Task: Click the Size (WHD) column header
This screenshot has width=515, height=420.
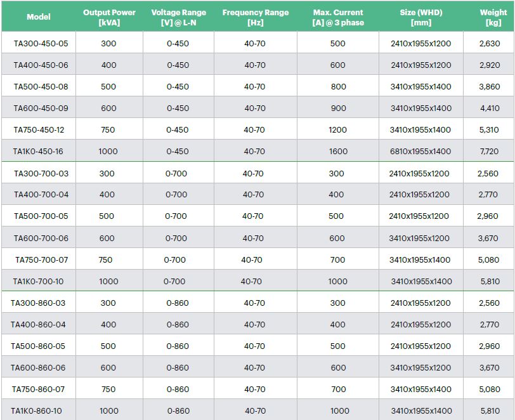Action: 421,17
